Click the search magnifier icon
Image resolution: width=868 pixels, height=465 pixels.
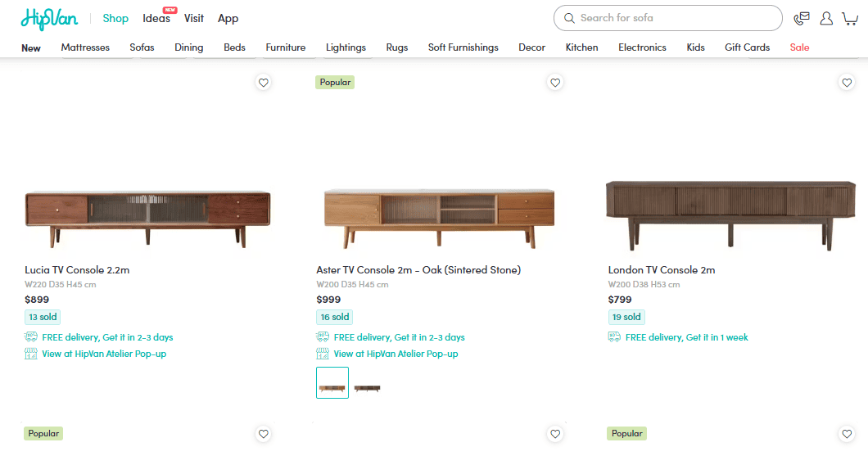(x=569, y=18)
